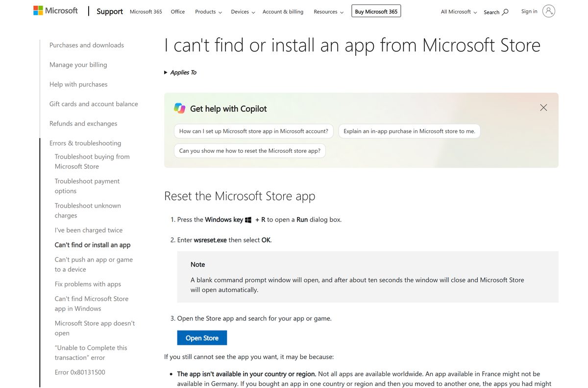Open Troubleshoot payment options link
Viewport: 588px width, 388px height.
pos(87,186)
